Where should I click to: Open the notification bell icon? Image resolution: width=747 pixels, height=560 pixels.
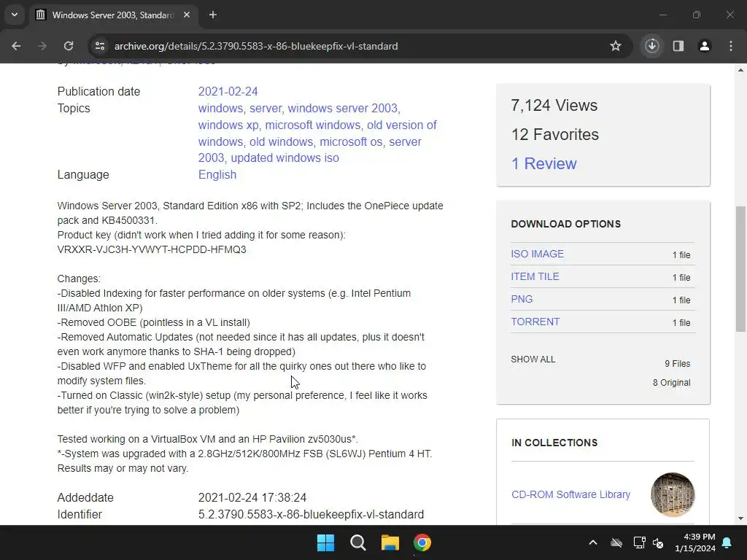pos(727,542)
